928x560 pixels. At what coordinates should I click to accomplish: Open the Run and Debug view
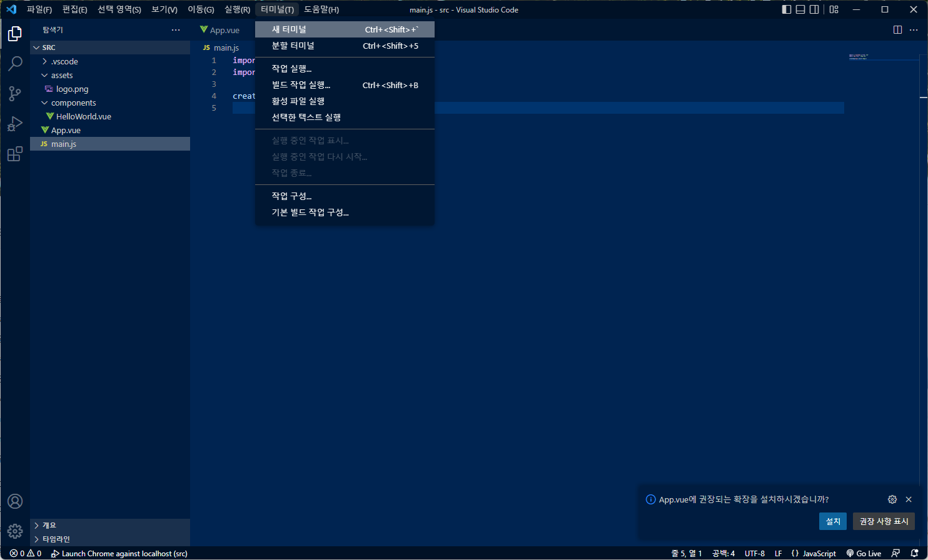tap(15, 124)
